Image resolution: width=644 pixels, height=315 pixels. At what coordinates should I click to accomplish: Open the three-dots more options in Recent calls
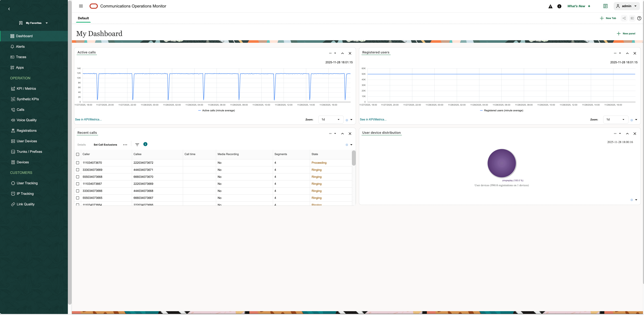pos(125,145)
